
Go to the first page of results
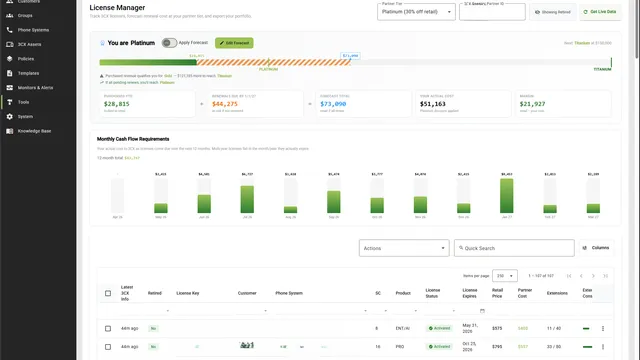(569, 276)
